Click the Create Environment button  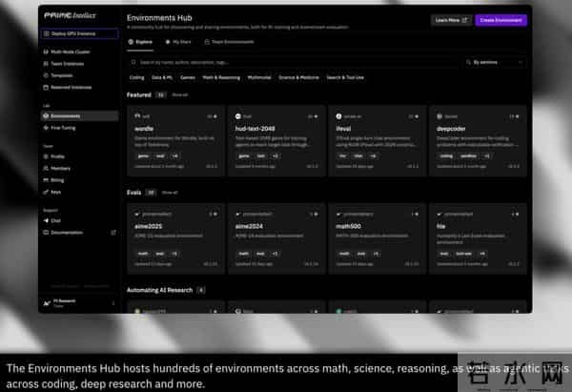click(500, 19)
